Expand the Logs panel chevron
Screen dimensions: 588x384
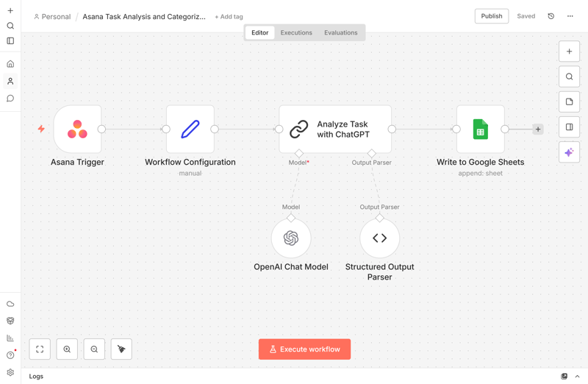pos(577,376)
